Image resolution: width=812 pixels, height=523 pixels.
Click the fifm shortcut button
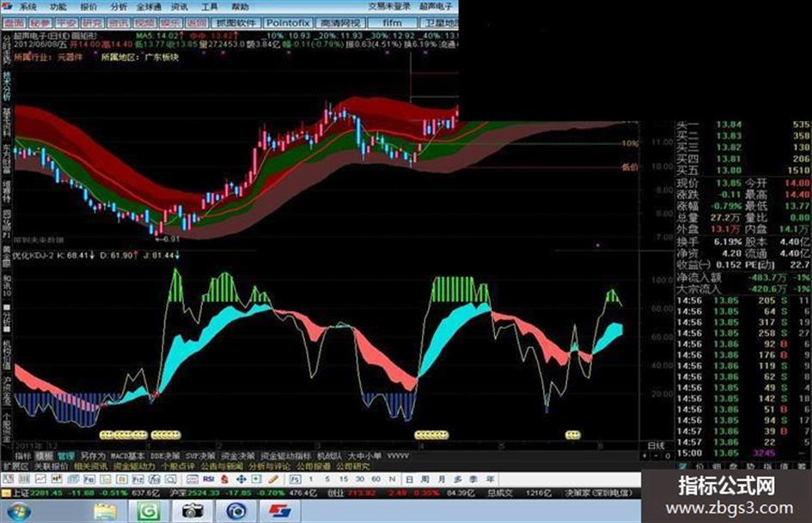392,23
